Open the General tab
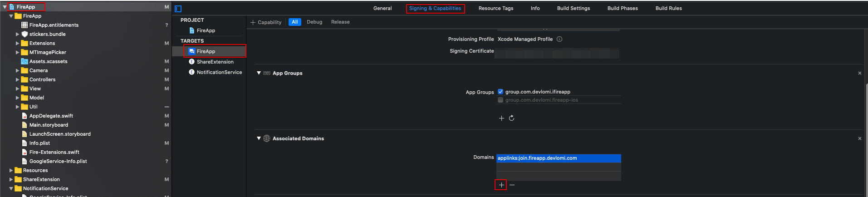This screenshot has width=868, height=197. pos(383,8)
